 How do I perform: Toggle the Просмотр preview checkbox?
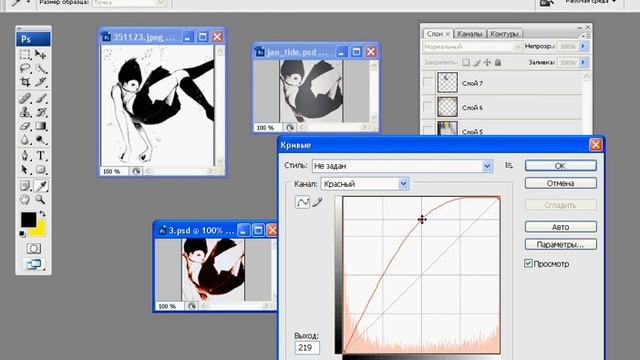click(528, 263)
